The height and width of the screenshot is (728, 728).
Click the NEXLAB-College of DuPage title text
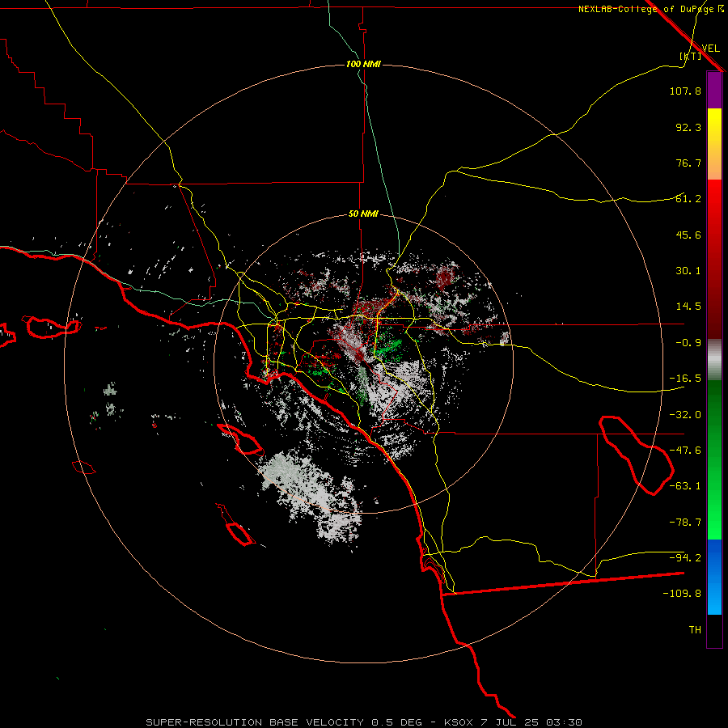pos(645,9)
